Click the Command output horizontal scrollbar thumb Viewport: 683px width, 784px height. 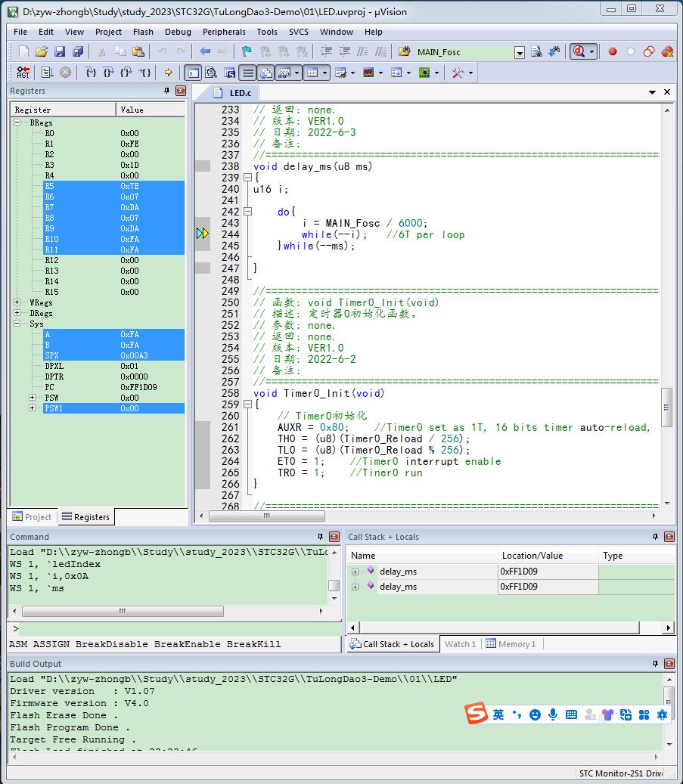[x=123, y=611]
